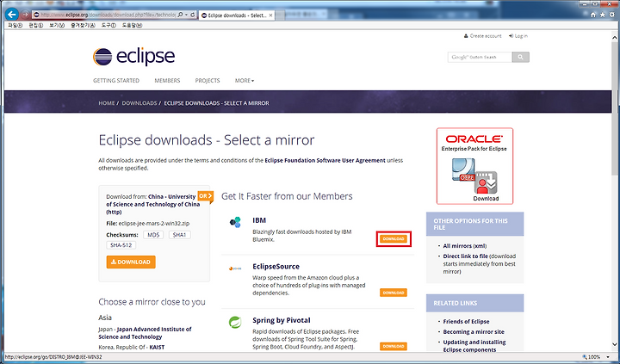Open PROJECTS navigation item

208,80
